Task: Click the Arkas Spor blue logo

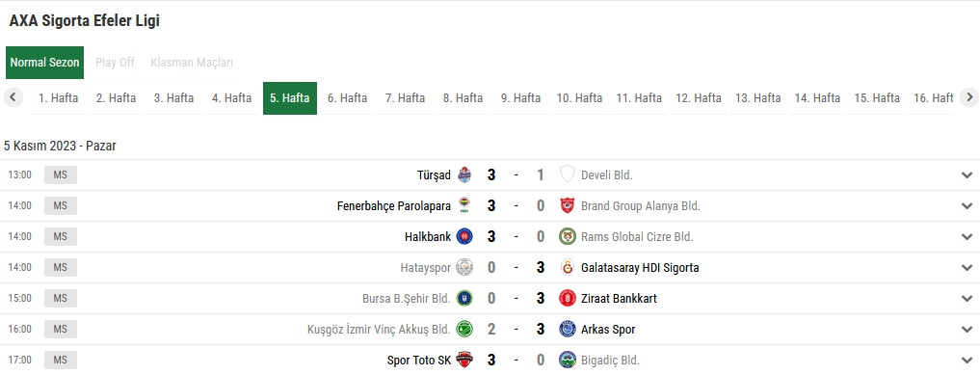Action: [x=567, y=329]
